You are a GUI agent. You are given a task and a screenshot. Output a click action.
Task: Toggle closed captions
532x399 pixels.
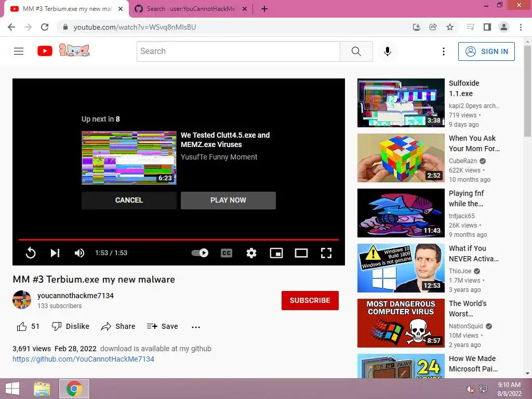[x=227, y=253]
